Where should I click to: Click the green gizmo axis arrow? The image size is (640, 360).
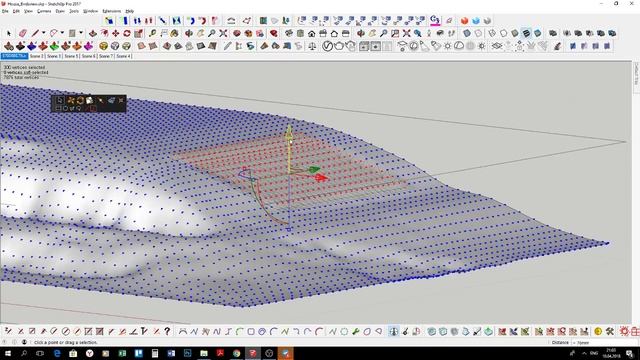coord(314,169)
